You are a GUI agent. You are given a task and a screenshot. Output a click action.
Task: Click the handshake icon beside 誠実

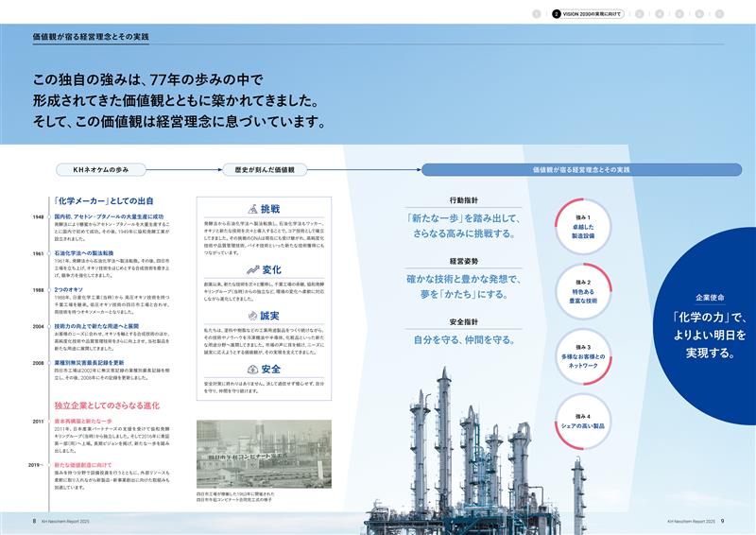[x=251, y=315]
